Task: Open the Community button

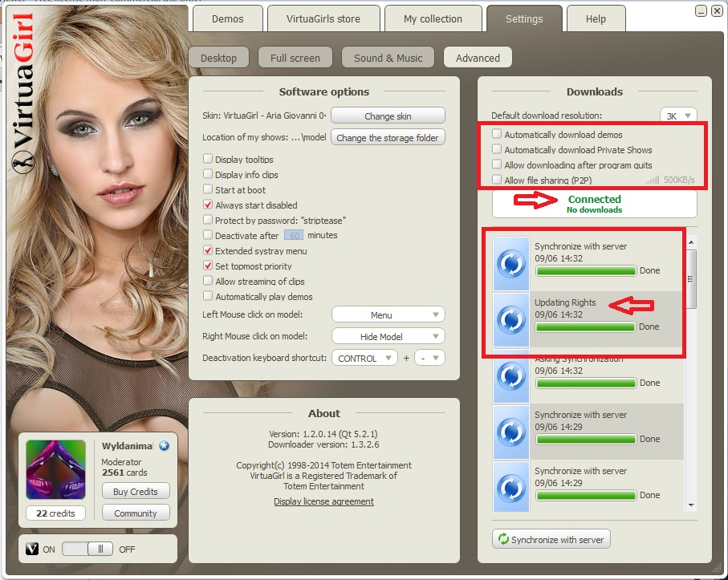Action: tap(136, 513)
